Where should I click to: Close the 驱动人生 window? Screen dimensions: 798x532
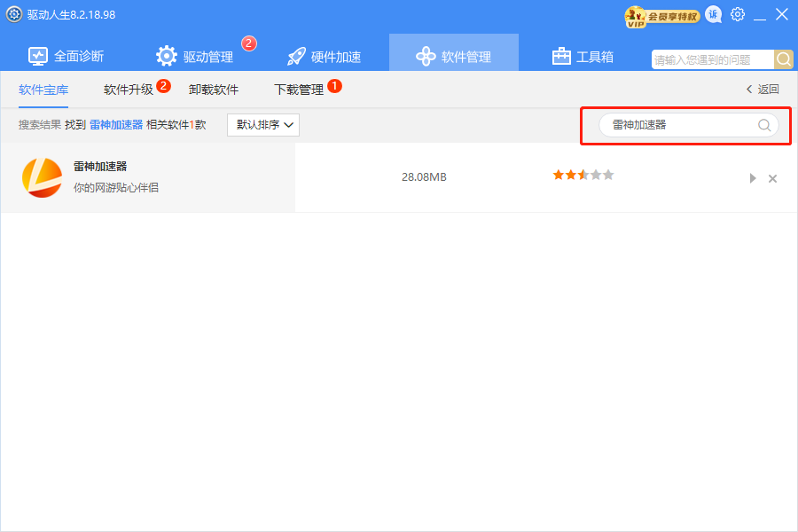[x=782, y=14]
